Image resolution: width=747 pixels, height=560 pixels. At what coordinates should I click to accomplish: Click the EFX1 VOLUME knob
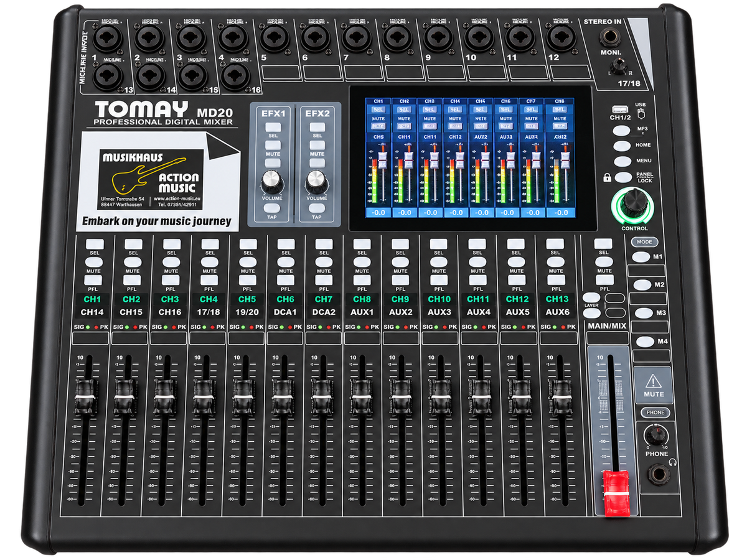point(271,182)
